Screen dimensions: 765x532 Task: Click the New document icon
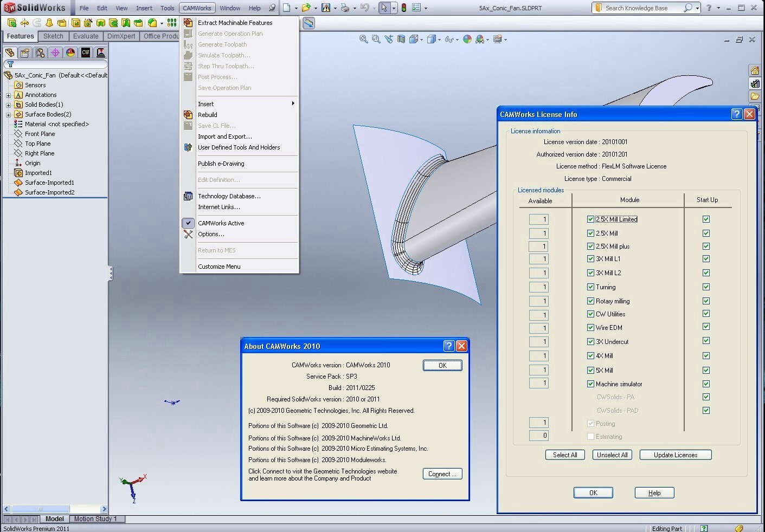tap(287, 8)
